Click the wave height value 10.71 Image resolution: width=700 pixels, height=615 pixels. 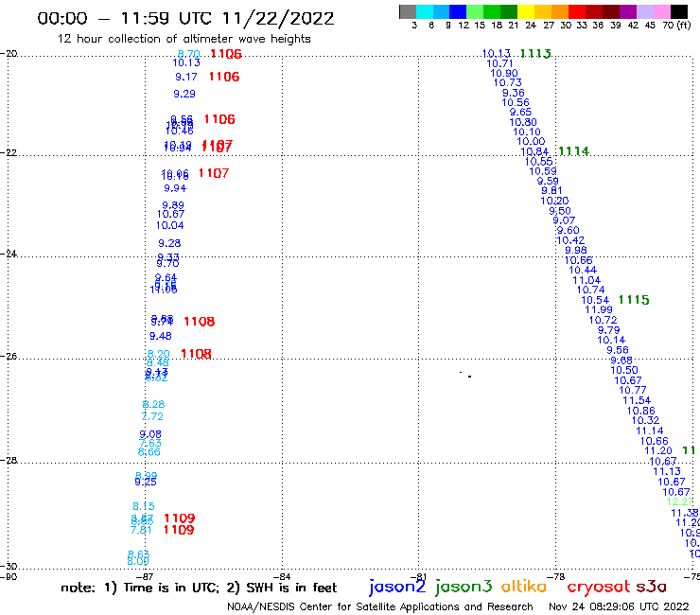coord(500,64)
